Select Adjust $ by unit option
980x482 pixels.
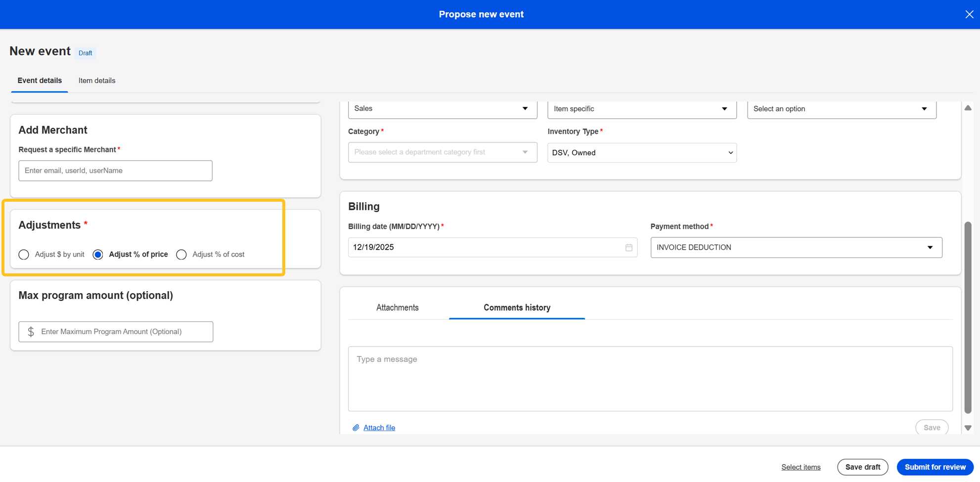coord(24,255)
